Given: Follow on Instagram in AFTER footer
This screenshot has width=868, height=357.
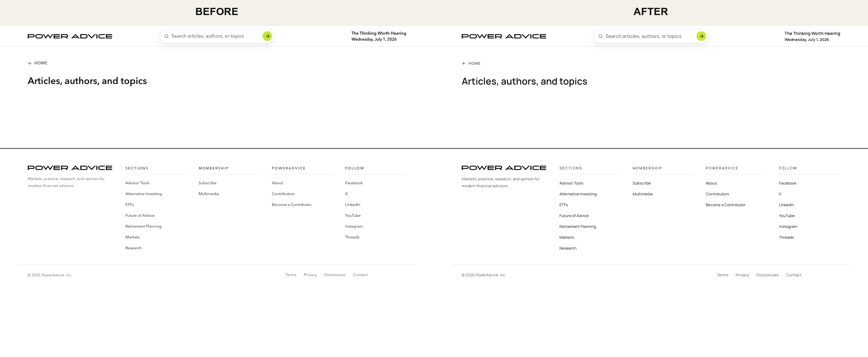Looking at the screenshot, I should (x=788, y=226).
